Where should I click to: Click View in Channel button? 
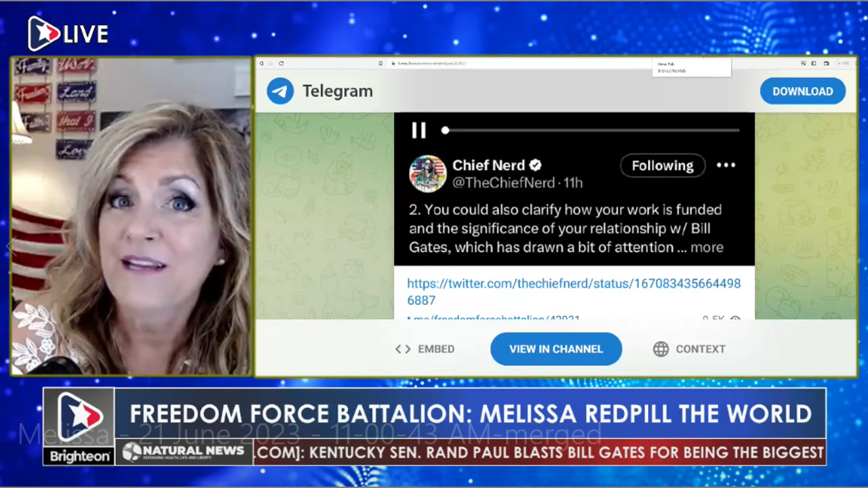pos(556,349)
